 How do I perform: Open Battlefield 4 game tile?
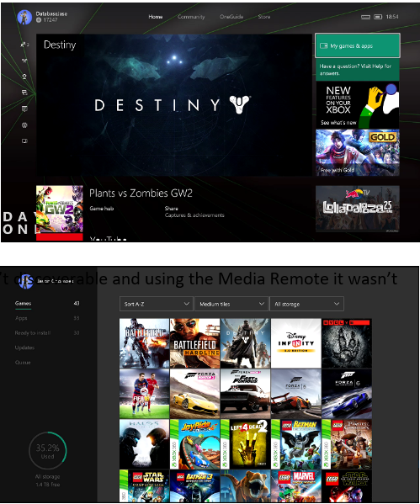coord(145,343)
